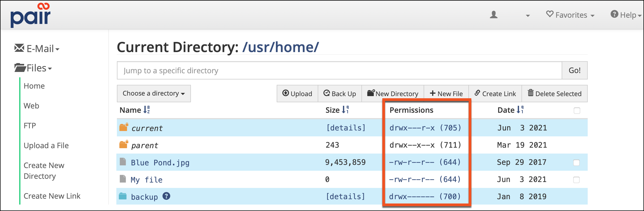Toggle the select-all checkbox in the header

click(x=577, y=111)
